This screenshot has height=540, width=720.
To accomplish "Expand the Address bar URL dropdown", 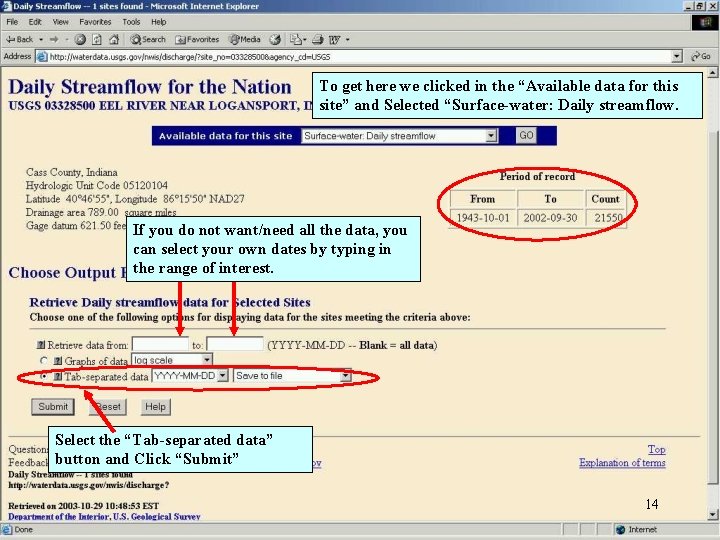I will tap(677, 56).
